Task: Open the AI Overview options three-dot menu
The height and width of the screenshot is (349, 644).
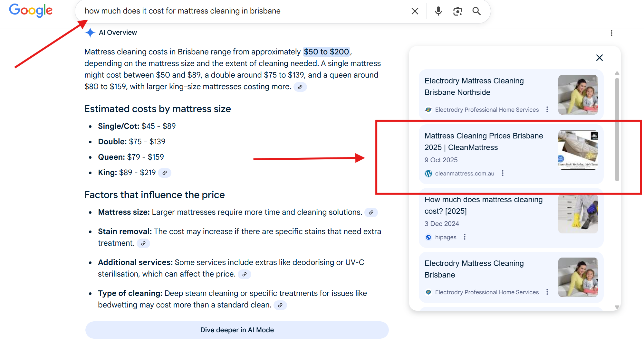Action: coord(611,33)
